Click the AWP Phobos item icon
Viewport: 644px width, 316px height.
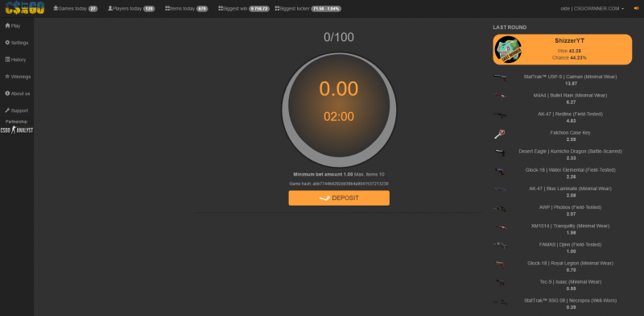click(x=500, y=208)
